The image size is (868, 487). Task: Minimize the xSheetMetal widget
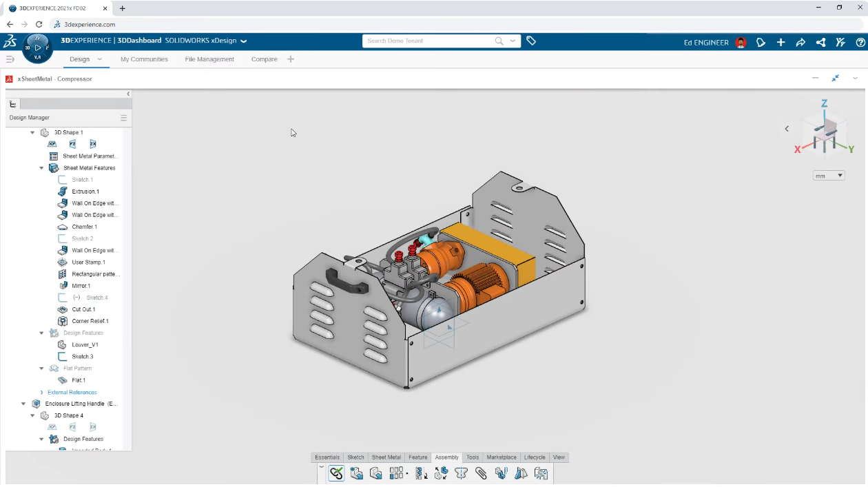816,79
